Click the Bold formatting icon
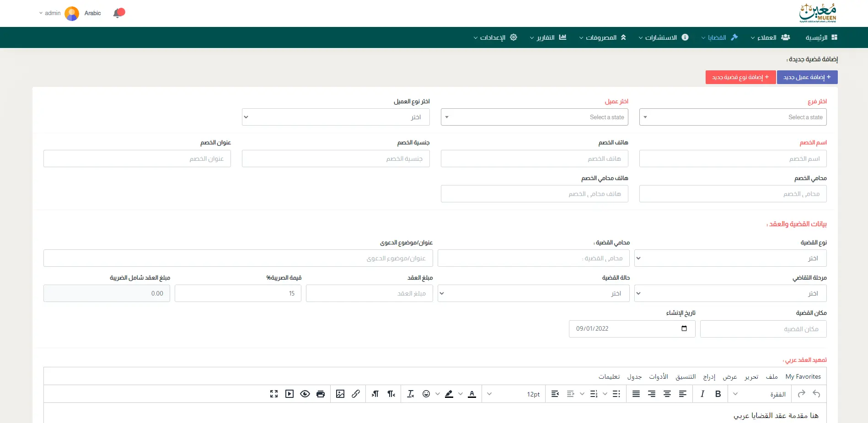This screenshot has width=868, height=423. coord(718,394)
